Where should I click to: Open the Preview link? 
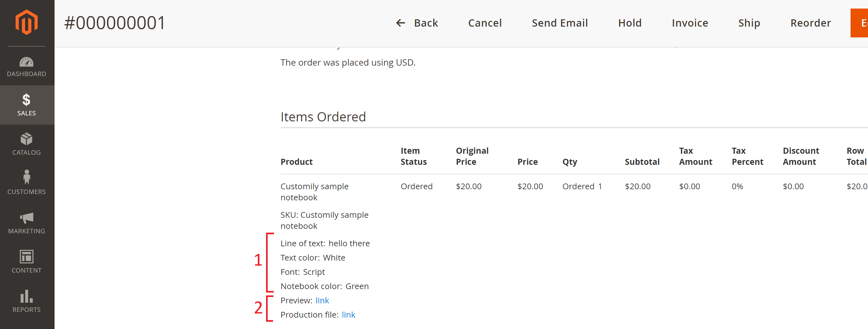(x=322, y=300)
